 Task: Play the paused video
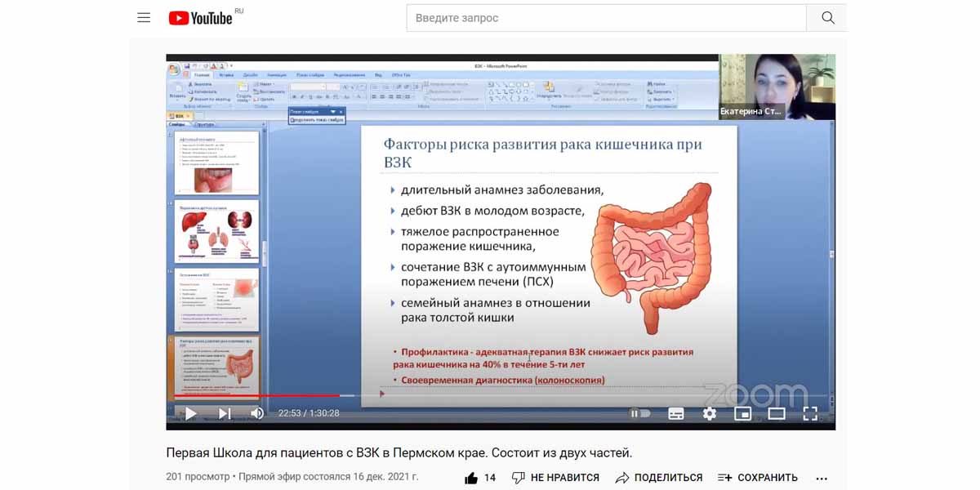pos(190,413)
